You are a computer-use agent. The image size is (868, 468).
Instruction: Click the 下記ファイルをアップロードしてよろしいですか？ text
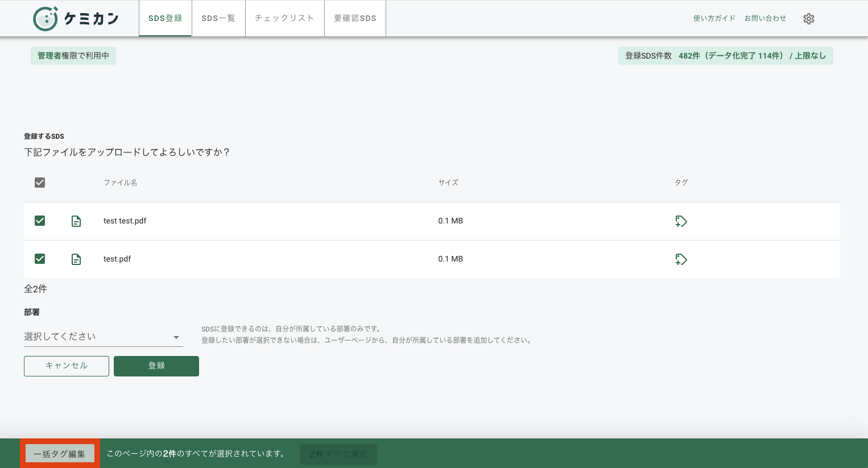(x=127, y=152)
